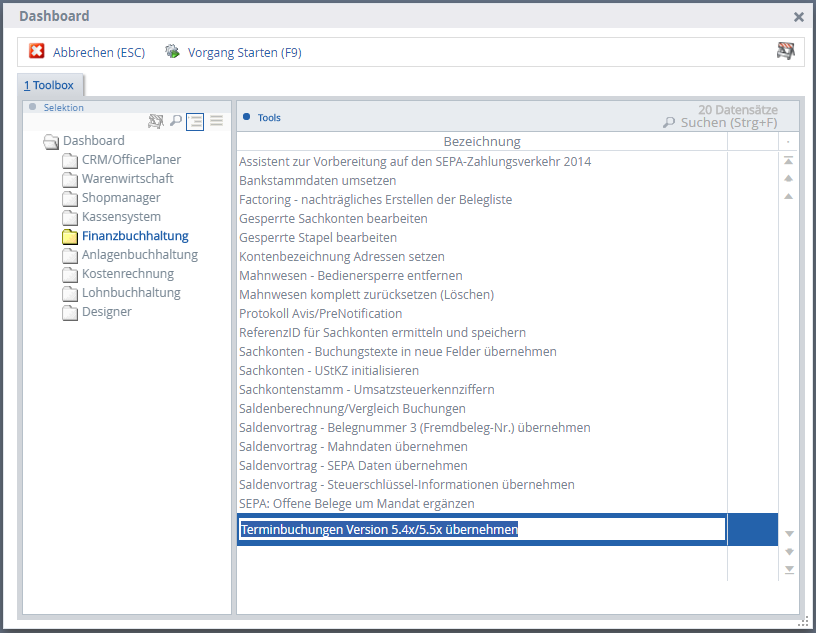Choose 'Saldenberechnung/Vergleich Buchungen' entry

pos(352,409)
